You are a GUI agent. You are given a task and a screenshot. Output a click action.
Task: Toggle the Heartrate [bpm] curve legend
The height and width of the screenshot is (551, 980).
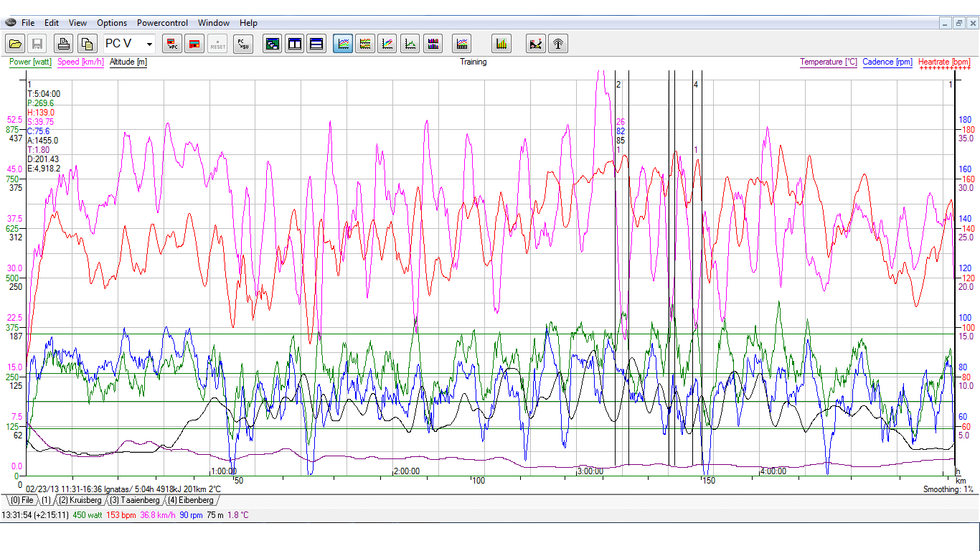click(x=944, y=62)
